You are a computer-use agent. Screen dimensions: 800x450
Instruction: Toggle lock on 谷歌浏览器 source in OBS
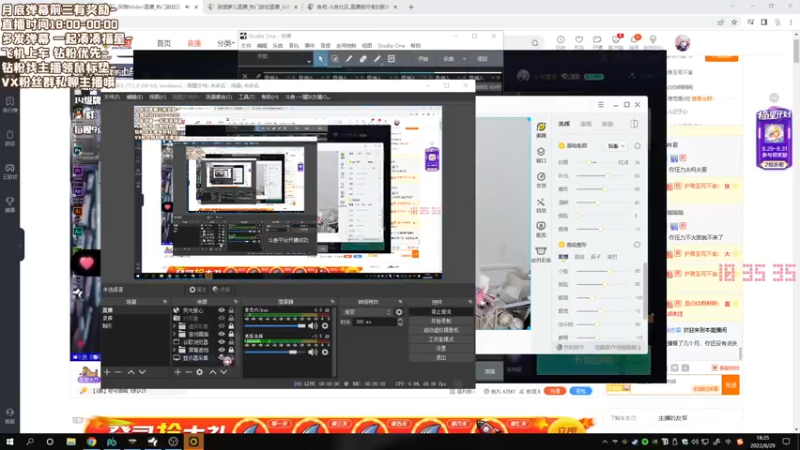tap(231, 342)
